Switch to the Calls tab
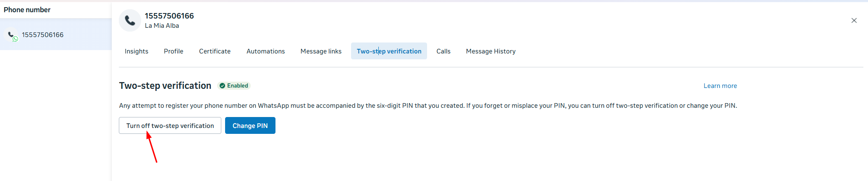The width and height of the screenshot is (868, 181). coord(443,51)
